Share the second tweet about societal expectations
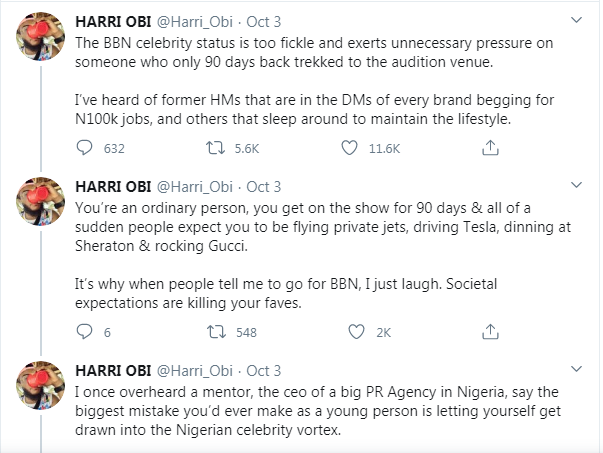Screen dimensions: 603x453 coord(490,332)
